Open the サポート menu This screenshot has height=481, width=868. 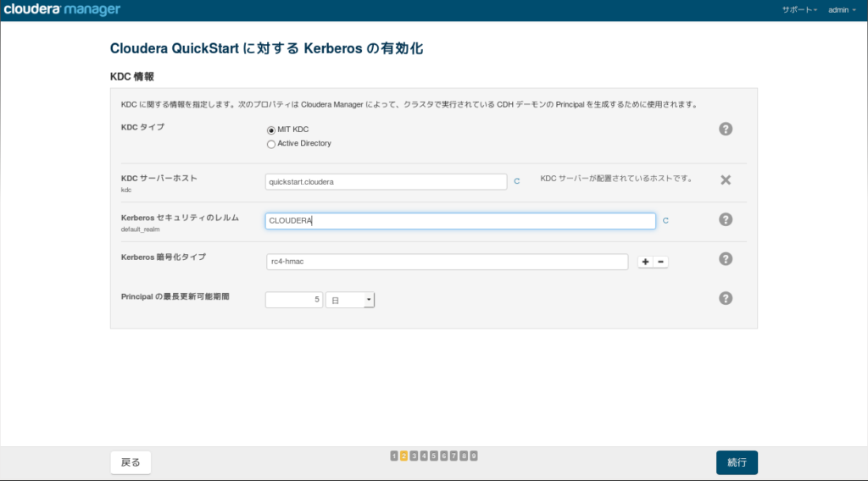pos(799,10)
